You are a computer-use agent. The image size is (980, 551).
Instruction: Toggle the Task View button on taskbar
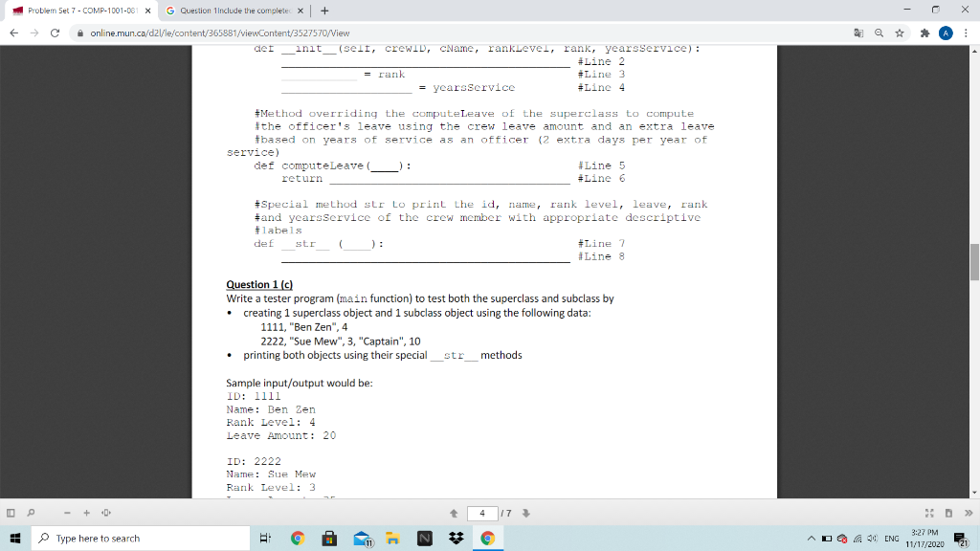pyautogui.click(x=265, y=538)
